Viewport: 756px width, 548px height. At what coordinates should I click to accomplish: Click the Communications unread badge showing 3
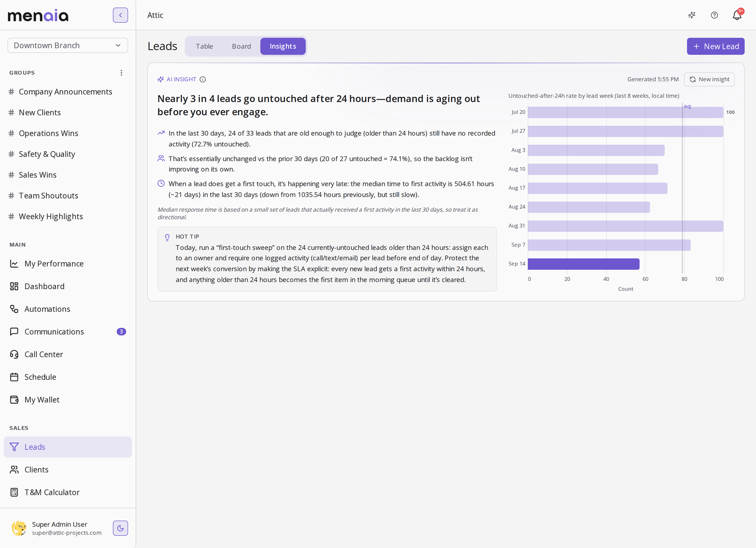coord(121,332)
